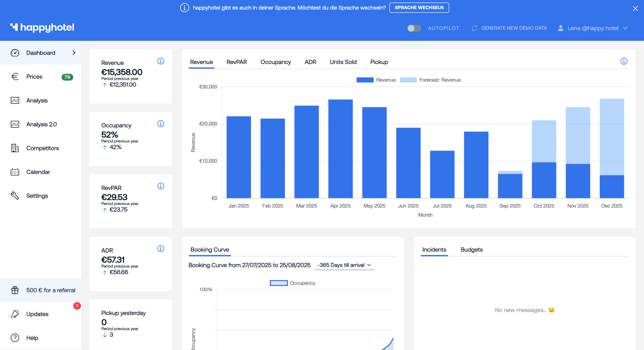Open Days till arrival dropdown

coord(344,265)
